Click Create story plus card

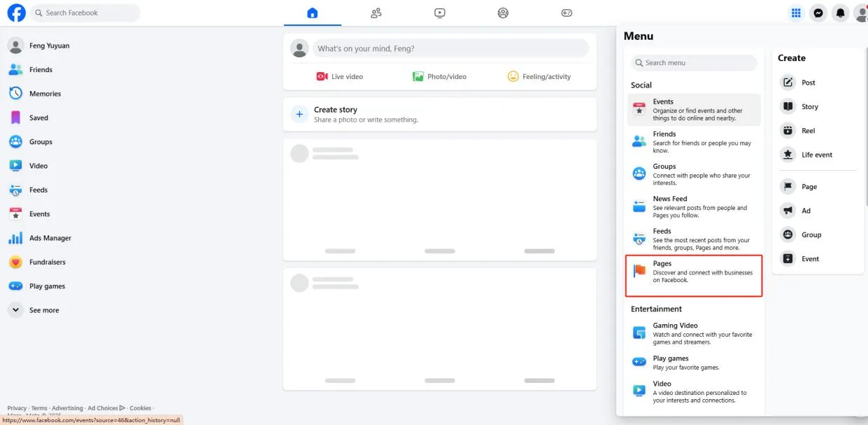pyautogui.click(x=439, y=114)
